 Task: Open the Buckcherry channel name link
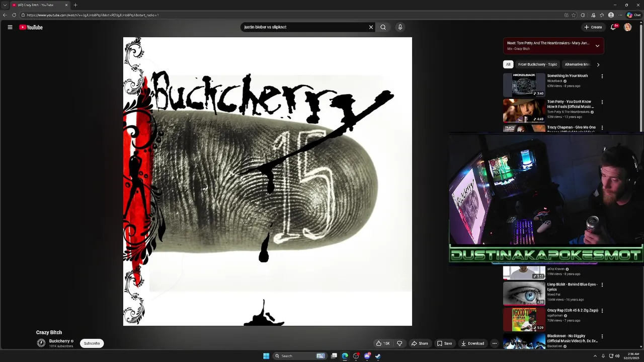pos(59,341)
